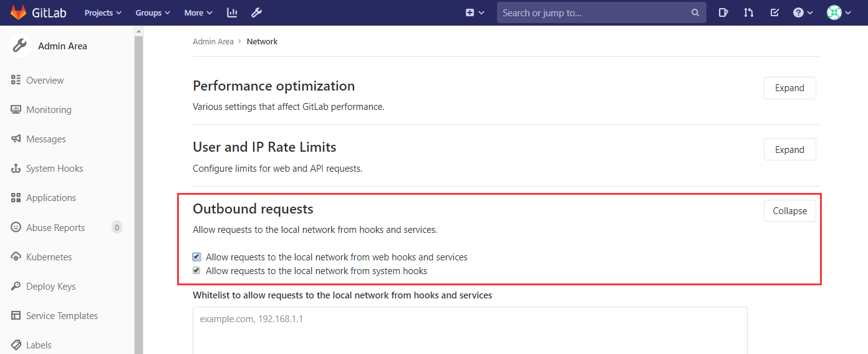Open the Projects dropdown menu

(x=103, y=12)
